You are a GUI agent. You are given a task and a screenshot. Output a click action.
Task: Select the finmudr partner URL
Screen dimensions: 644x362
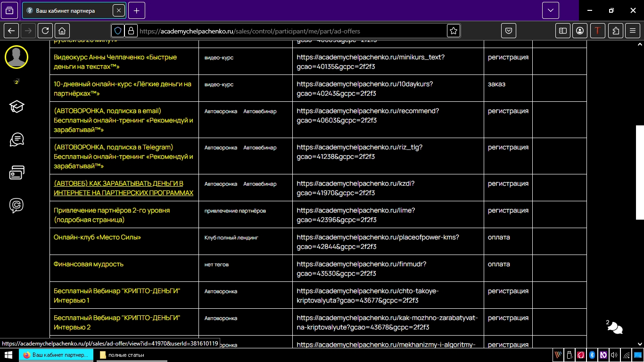[362, 269]
